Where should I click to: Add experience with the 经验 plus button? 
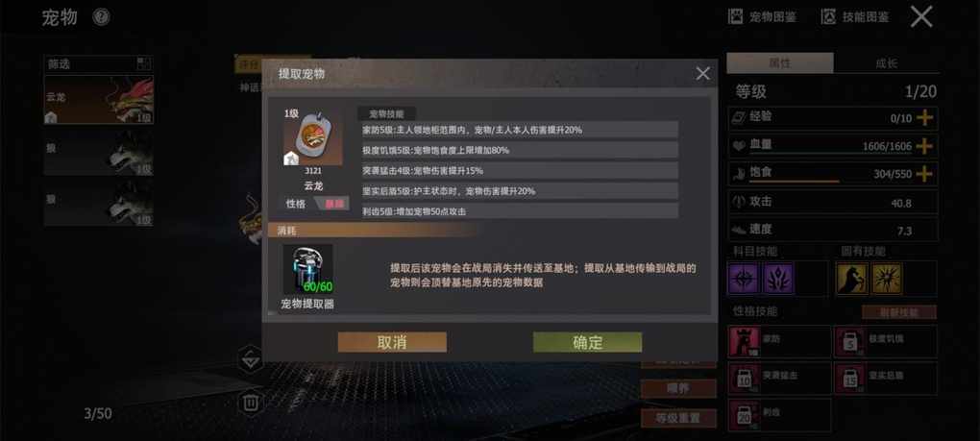[x=924, y=117]
